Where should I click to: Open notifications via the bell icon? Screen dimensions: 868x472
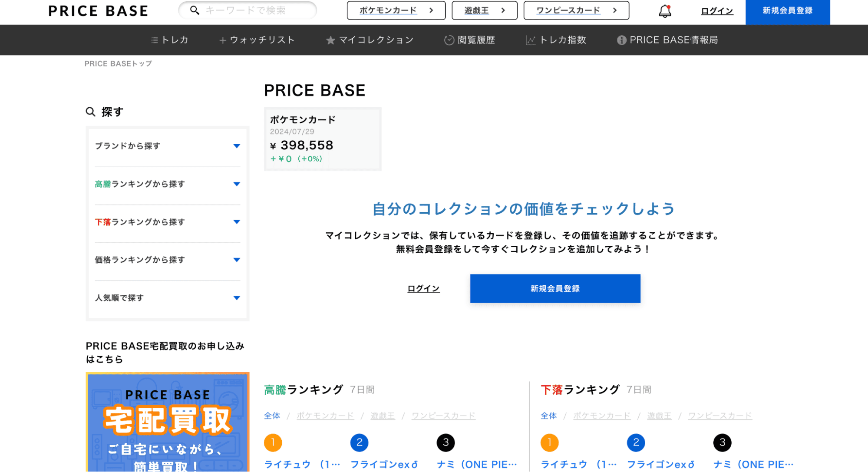pyautogui.click(x=663, y=11)
